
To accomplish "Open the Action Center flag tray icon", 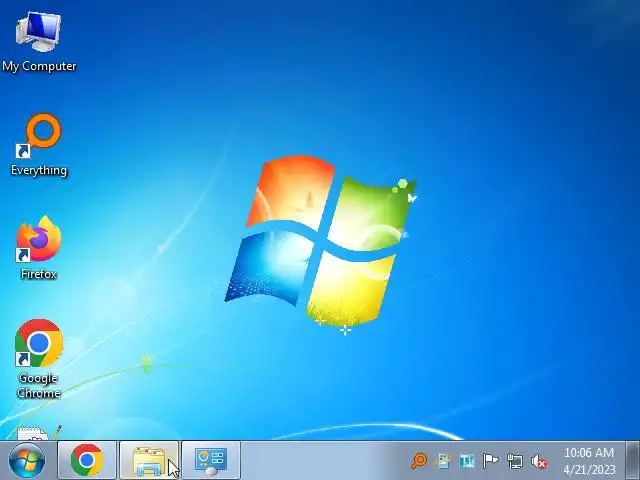I will click(x=490, y=461).
